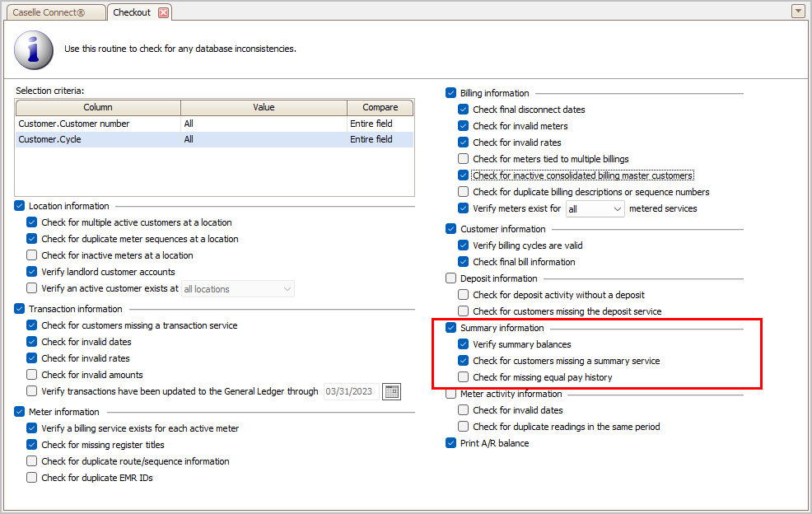Toggle customers missing a summary service
812x514 pixels.
(464, 361)
